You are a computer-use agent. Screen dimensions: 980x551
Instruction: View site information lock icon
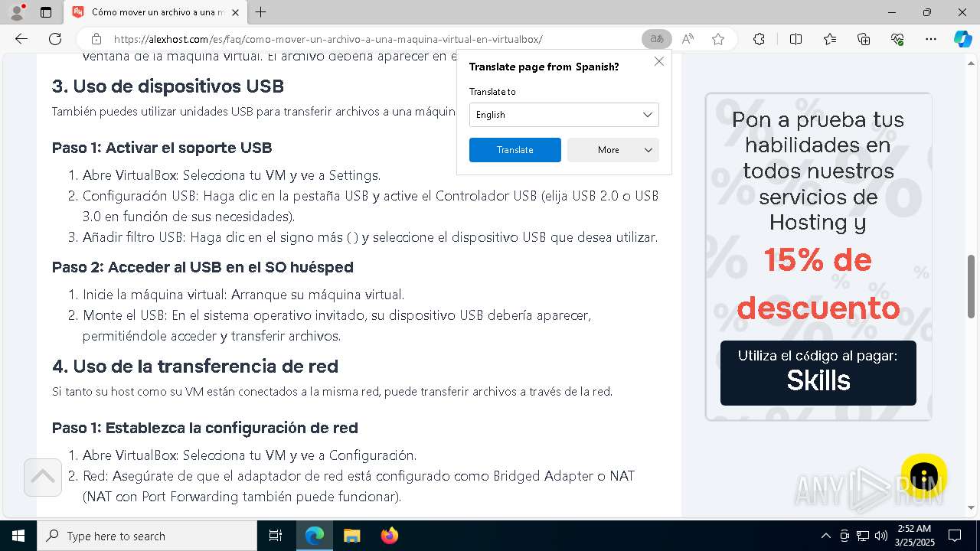click(x=96, y=39)
